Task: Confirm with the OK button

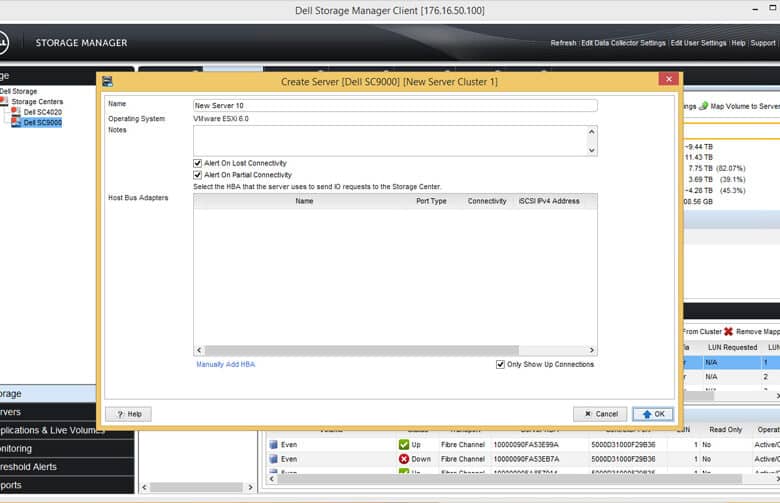Action: [x=653, y=414]
